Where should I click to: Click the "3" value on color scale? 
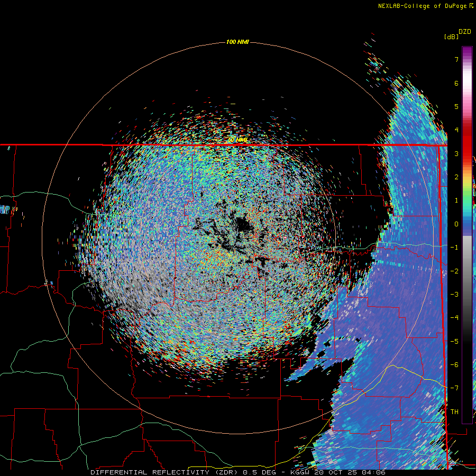pyautogui.click(x=456, y=153)
